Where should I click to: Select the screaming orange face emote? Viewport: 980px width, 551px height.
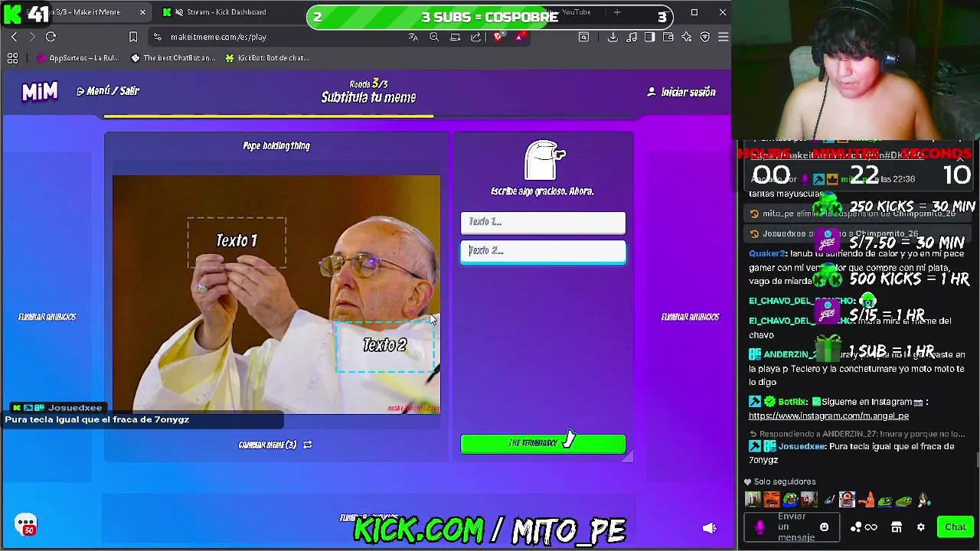point(772,500)
